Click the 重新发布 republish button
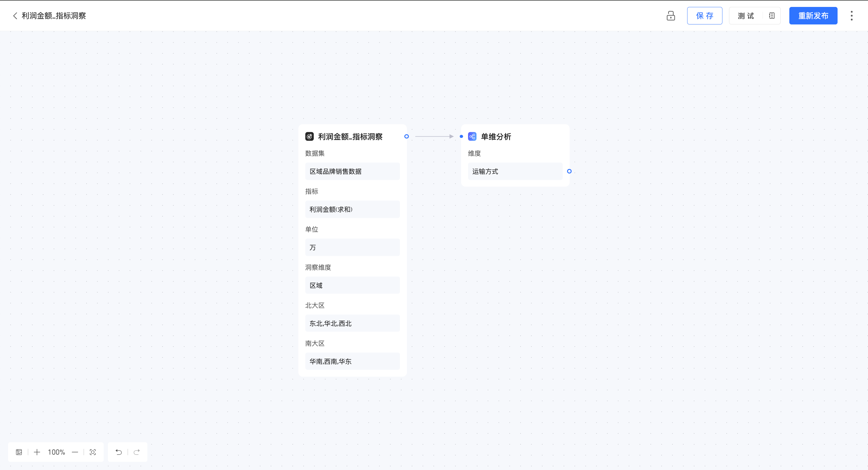 pyautogui.click(x=813, y=16)
